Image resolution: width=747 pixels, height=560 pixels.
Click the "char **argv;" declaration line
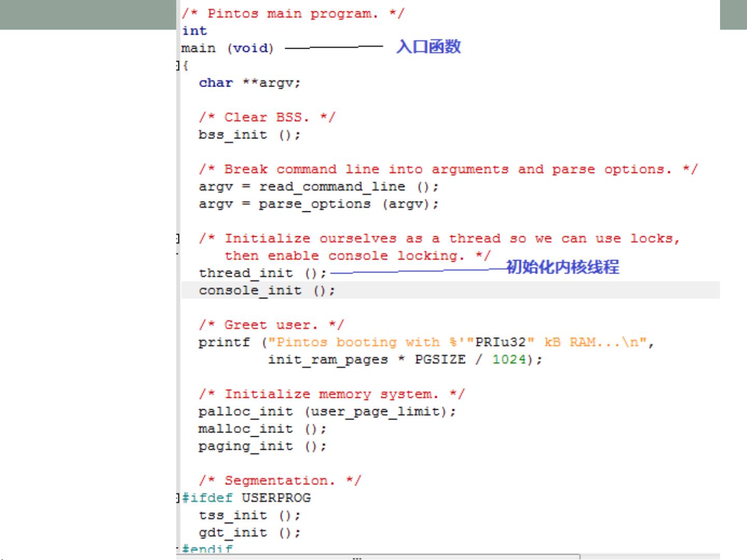pyautogui.click(x=249, y=83)
